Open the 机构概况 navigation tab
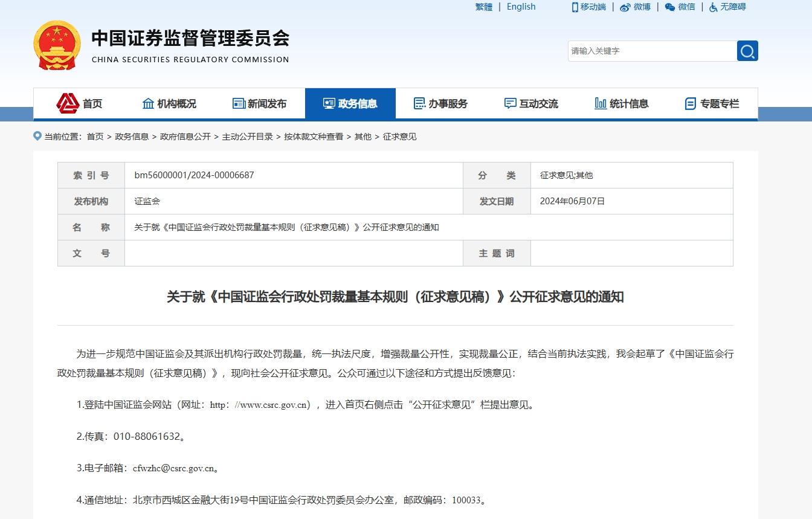This screenshot has height=519, width=812. click(169, 104)
